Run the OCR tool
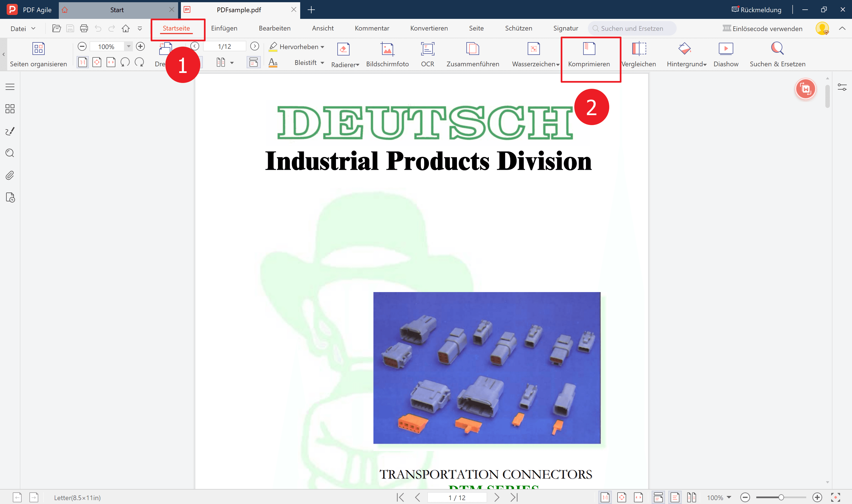852x504 pixels. click(x=428, y=55)
